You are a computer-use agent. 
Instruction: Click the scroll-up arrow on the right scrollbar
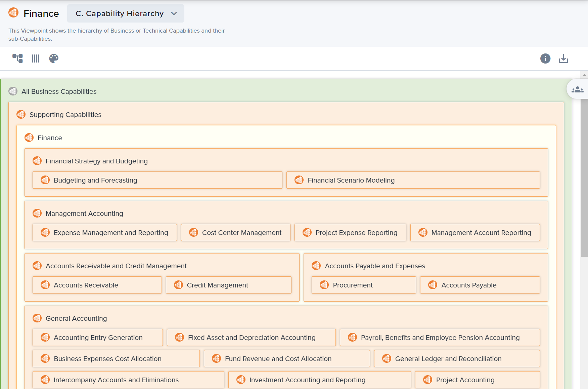(x=584, y=75)
